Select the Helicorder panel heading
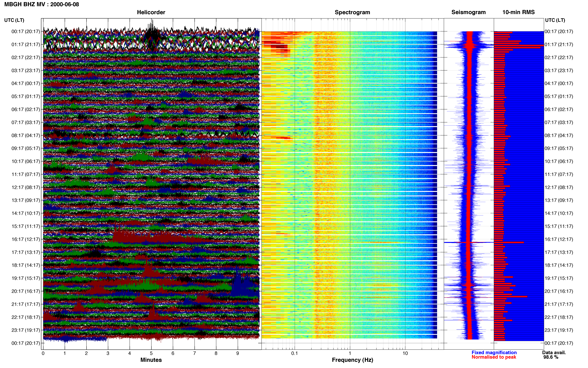 (151, 12)
